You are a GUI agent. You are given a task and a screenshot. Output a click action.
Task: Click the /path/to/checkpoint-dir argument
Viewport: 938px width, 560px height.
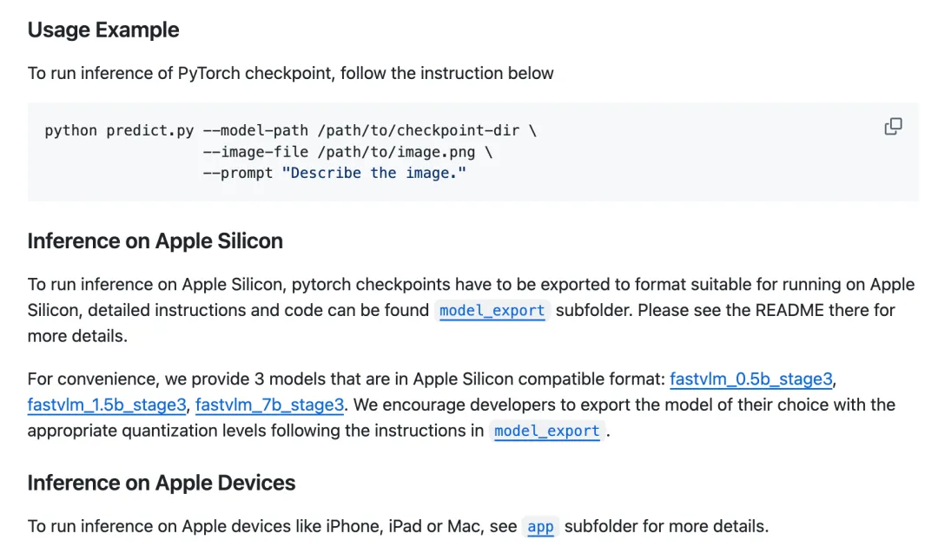(x=418, y=130)
